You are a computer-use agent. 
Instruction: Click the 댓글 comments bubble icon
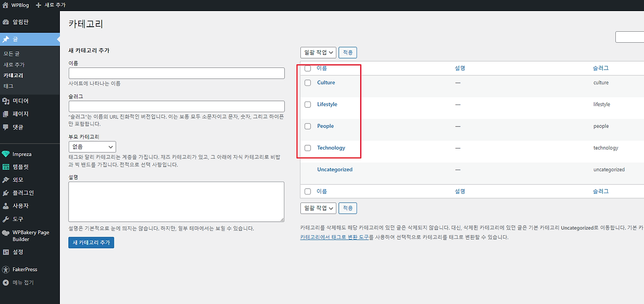tap(6, 127)
